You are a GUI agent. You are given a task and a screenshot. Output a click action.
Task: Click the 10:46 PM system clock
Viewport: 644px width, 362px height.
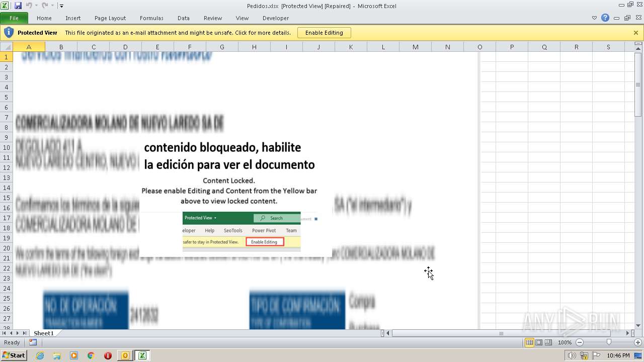[x=618, y=355]
